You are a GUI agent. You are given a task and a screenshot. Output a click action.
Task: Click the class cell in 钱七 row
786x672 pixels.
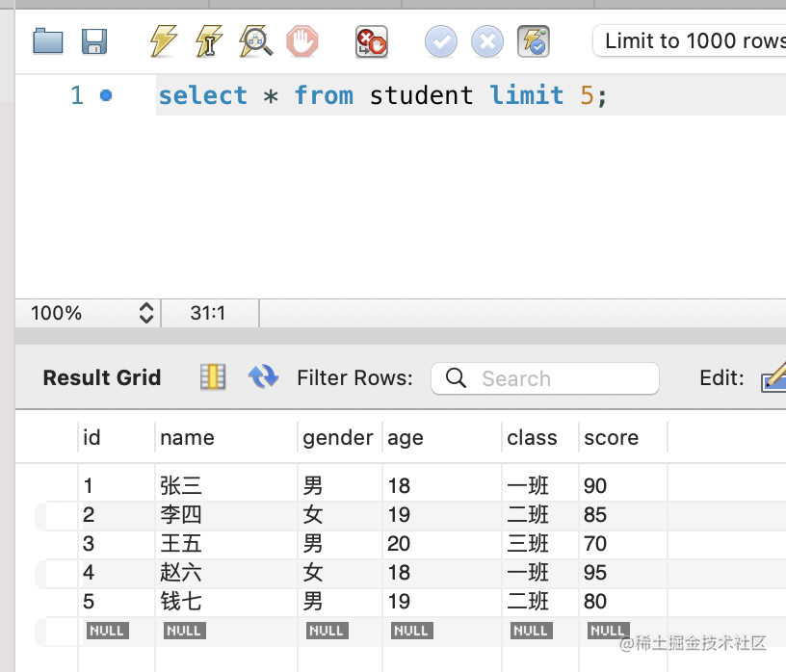[x=528, y=602]
